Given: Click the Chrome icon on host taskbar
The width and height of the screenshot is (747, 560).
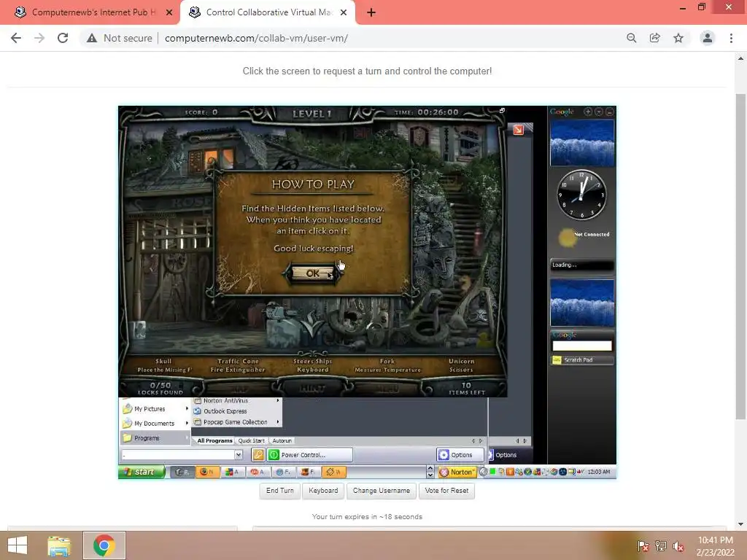Looking at the screenshot, I should [x=104, y=545].
